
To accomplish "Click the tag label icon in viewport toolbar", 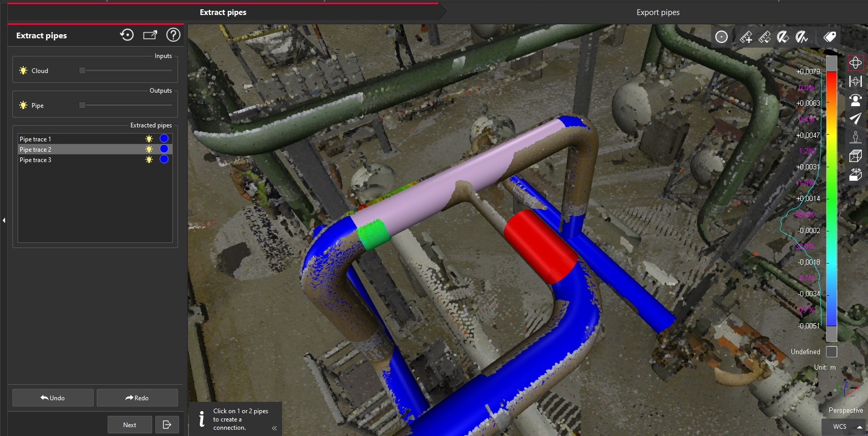I will (830, 37).
